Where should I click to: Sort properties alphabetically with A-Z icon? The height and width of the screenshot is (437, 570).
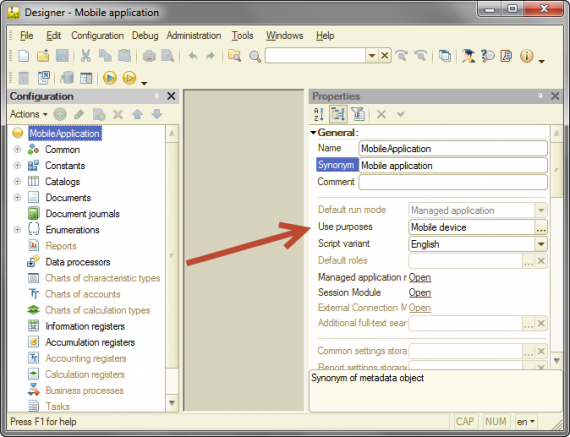pyautogui.click(x=319, y=114)
